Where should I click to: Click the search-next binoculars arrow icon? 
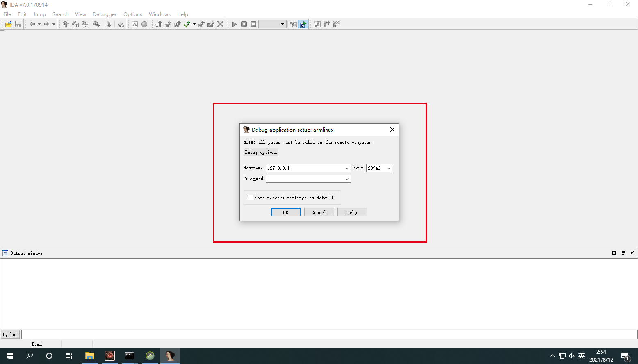tap(96, 24)
